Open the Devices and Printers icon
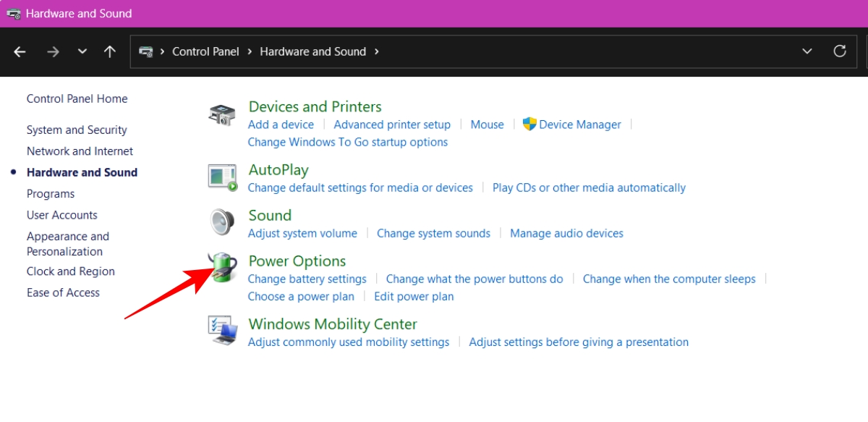 tap(222, 116)
